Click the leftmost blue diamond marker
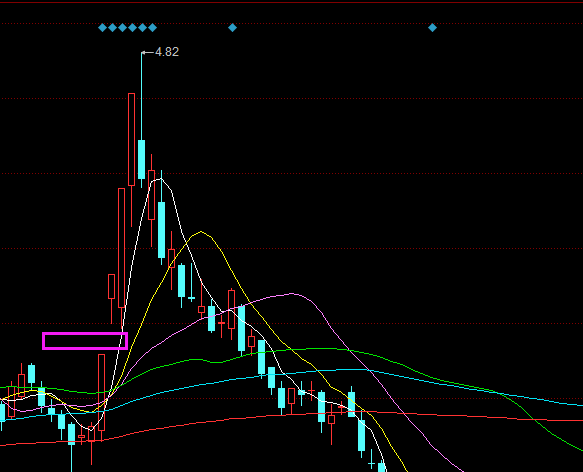 click(102, 28)
